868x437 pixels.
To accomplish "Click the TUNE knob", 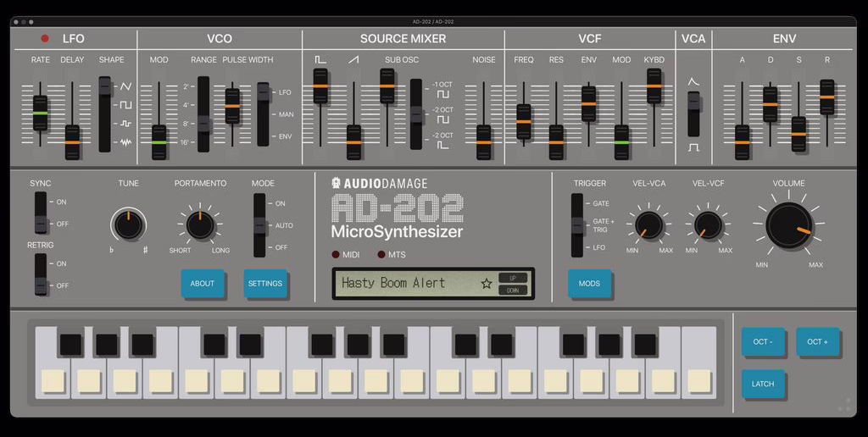I will point(129,225).
